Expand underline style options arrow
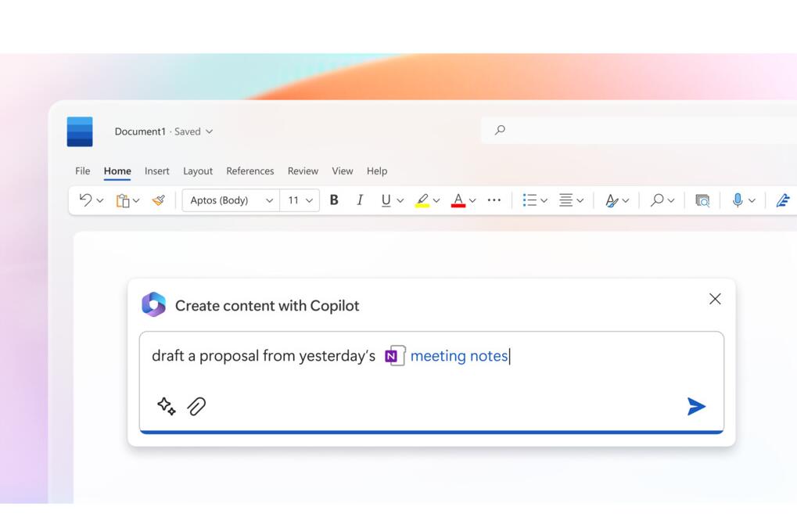 point(400,200)
